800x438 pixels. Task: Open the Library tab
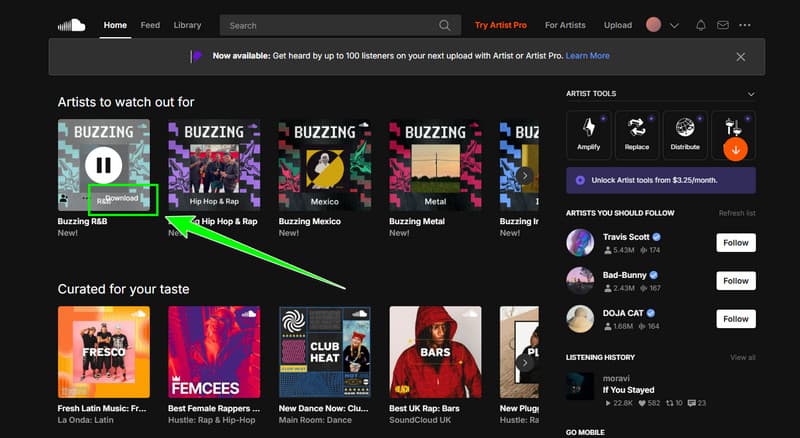(187, 25)
